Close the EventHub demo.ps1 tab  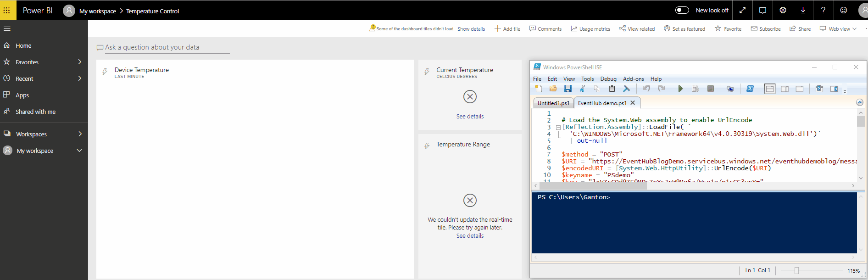click(633, 103)
